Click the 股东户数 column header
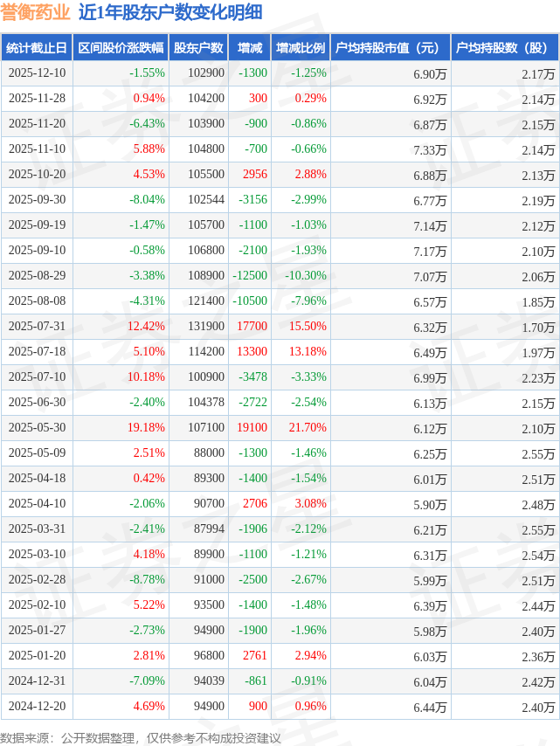560x746 pixels. click(198, 48)
